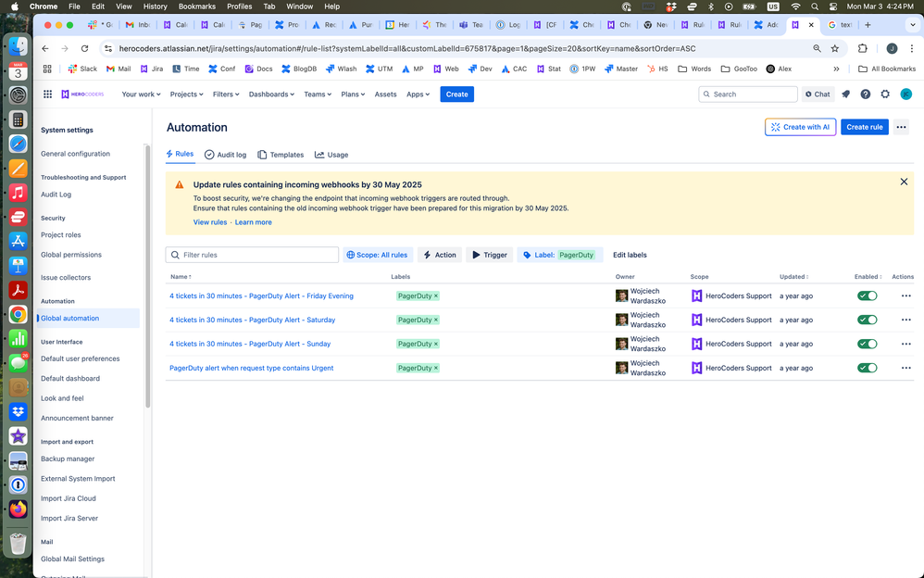Open Music app from the Dock
The height and width of the screenshot is (578, 924).
[x=19, y=193]
